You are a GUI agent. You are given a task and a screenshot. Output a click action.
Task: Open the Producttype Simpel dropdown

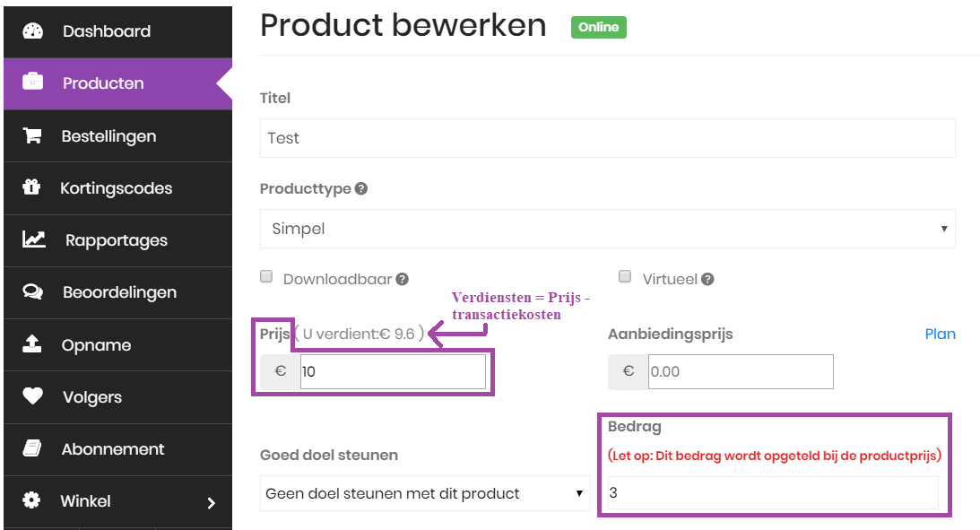[x=608, y=229]
